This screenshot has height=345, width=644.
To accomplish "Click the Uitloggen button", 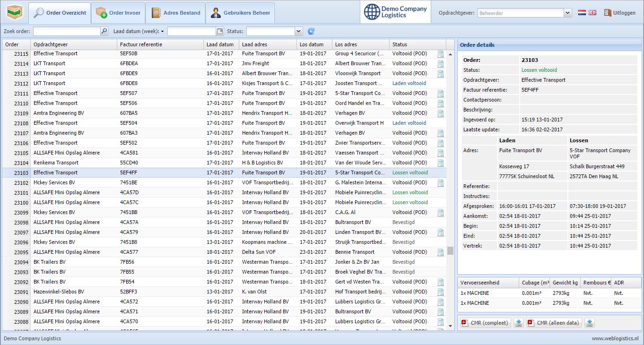I will click(x=620, y=13).
